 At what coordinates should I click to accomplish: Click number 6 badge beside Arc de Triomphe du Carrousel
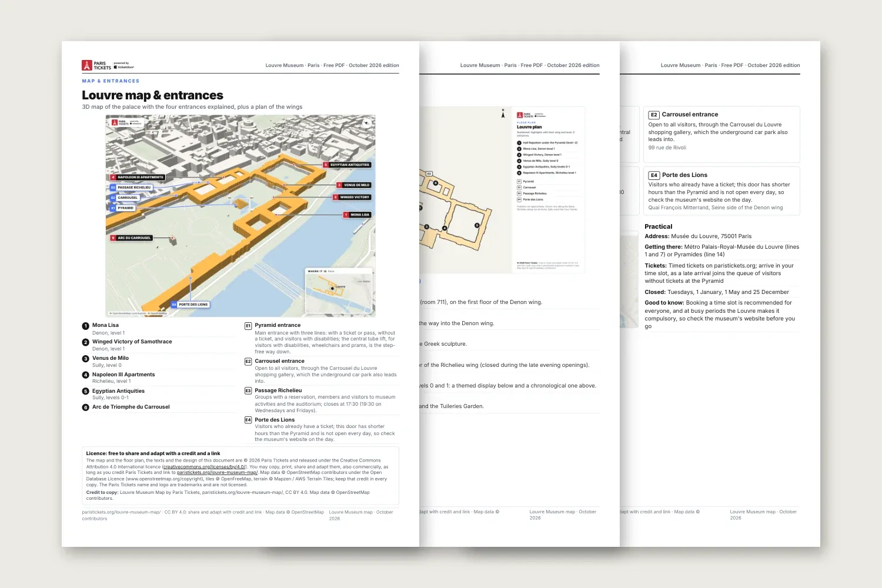86,407
